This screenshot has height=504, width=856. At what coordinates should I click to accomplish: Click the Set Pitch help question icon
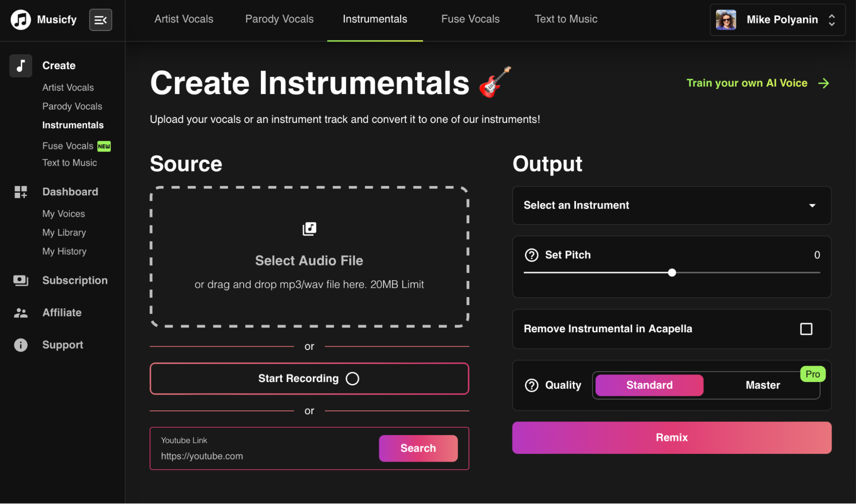click(531, 255)
